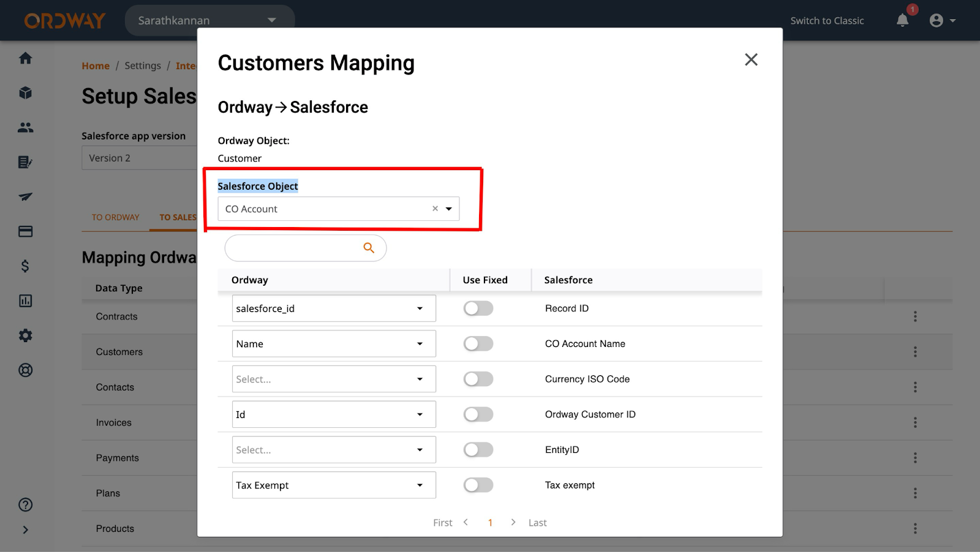The width and height of the screenshot is (980, 552).
Task: Open the Version 2 app version dropdown
Action: (140, 158)
